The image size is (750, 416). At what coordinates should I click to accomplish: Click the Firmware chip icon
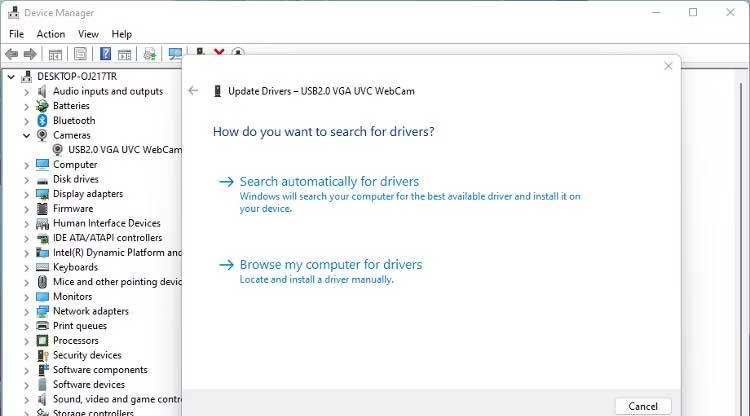point(42,208)
